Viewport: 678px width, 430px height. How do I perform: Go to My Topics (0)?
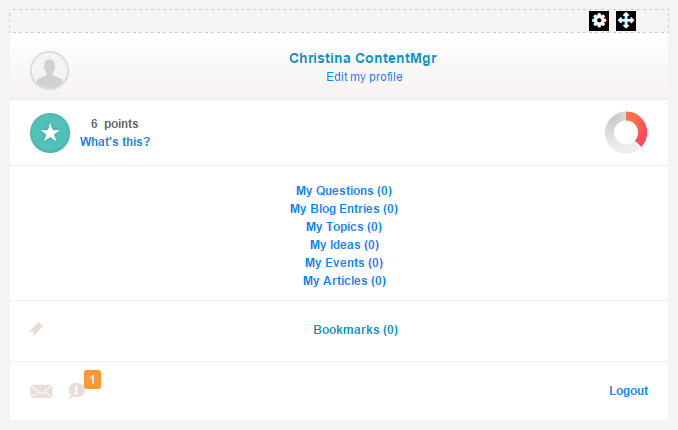coord(344,227)
